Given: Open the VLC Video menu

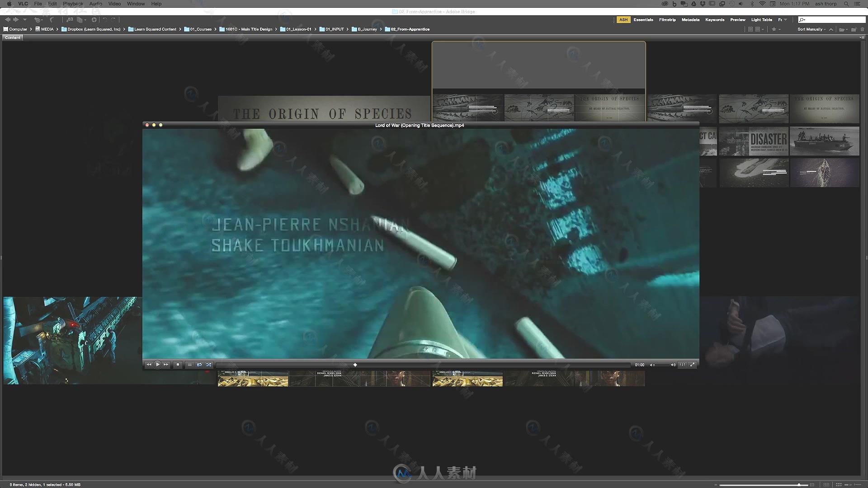Looking at the screenshot, I should [114, 4].
